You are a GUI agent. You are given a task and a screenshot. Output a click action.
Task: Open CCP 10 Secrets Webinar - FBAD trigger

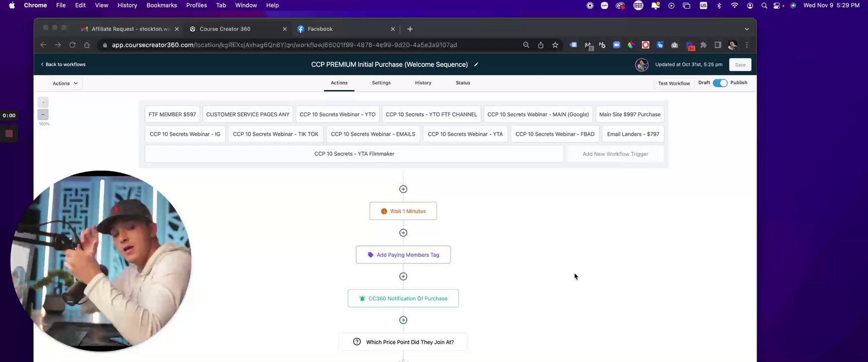[555, 134]
